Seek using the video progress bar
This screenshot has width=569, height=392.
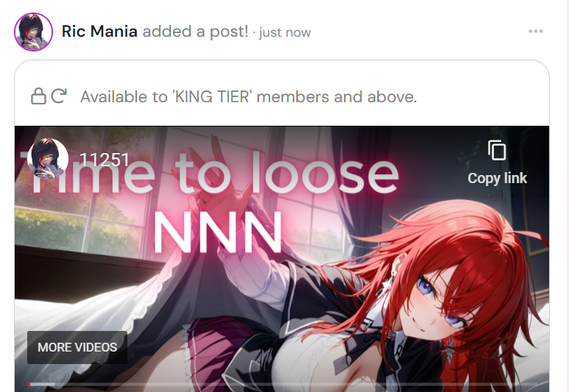[282, 384]
